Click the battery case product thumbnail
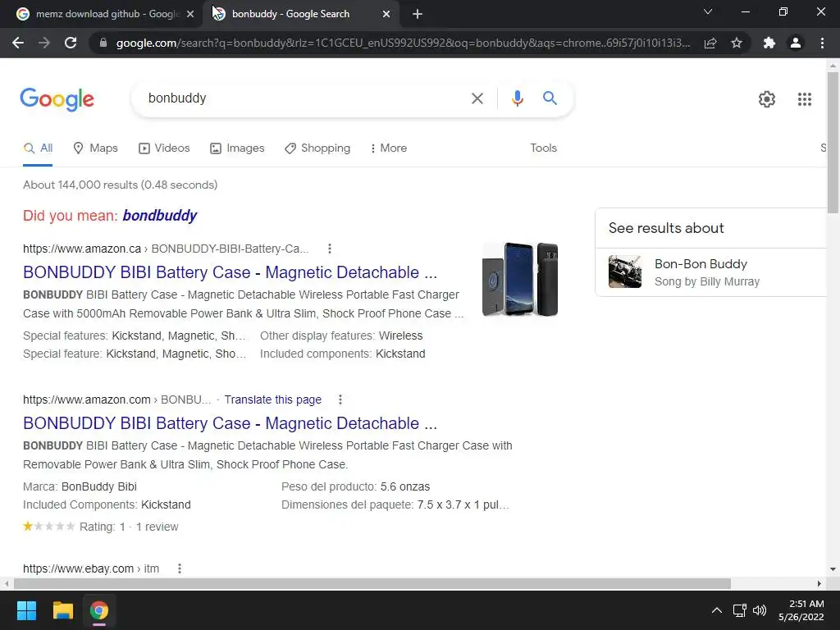 pyautogui.click(x=519, y=279)
